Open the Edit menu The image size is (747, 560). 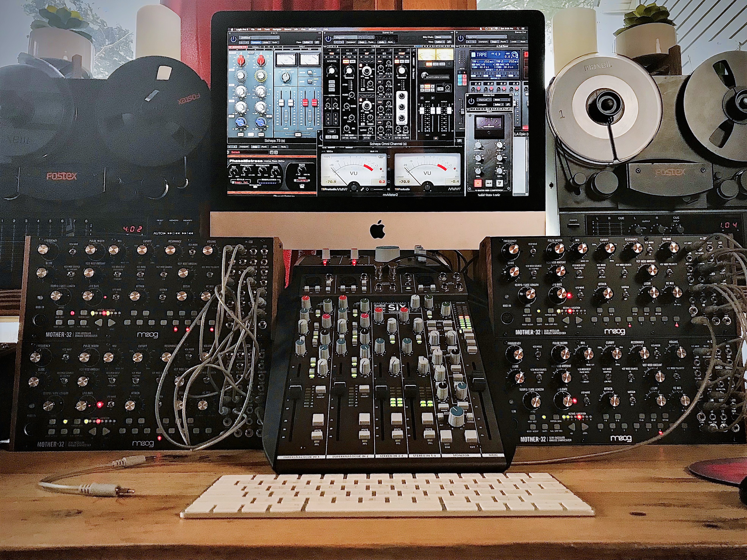click(259, 29)
